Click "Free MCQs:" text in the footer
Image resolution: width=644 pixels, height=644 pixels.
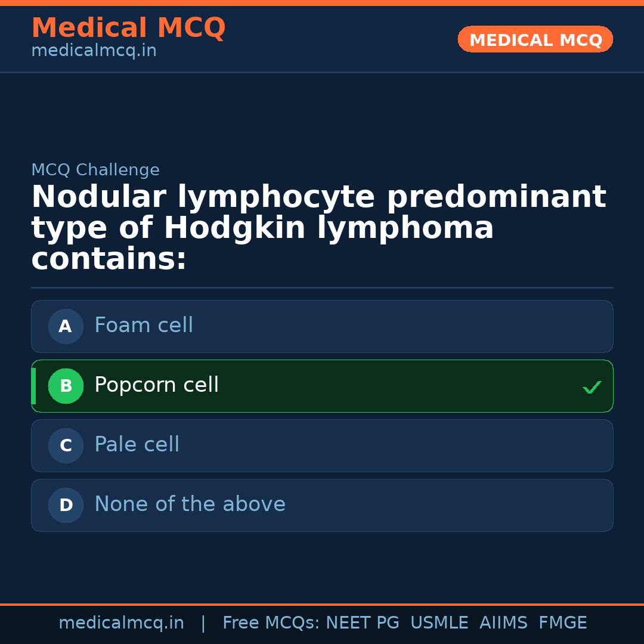click(x=271, y=623)
